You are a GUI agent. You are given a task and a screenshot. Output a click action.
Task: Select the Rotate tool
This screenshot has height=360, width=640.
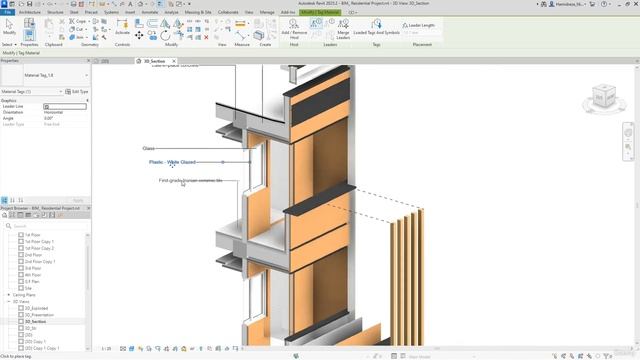165,36
